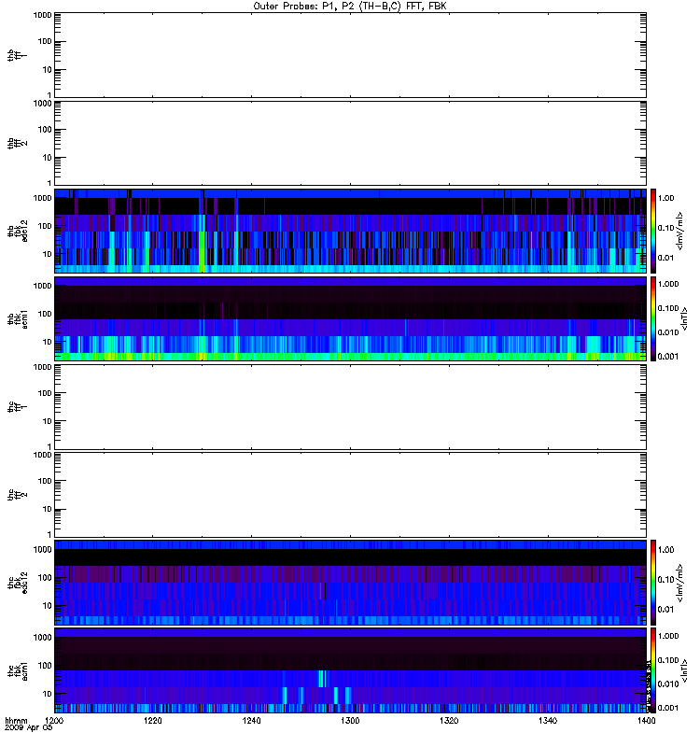Click 0.10 on the thb edc12 color bar
The width and height of the screenshot is (700, 747).
[x=666, y=228]
